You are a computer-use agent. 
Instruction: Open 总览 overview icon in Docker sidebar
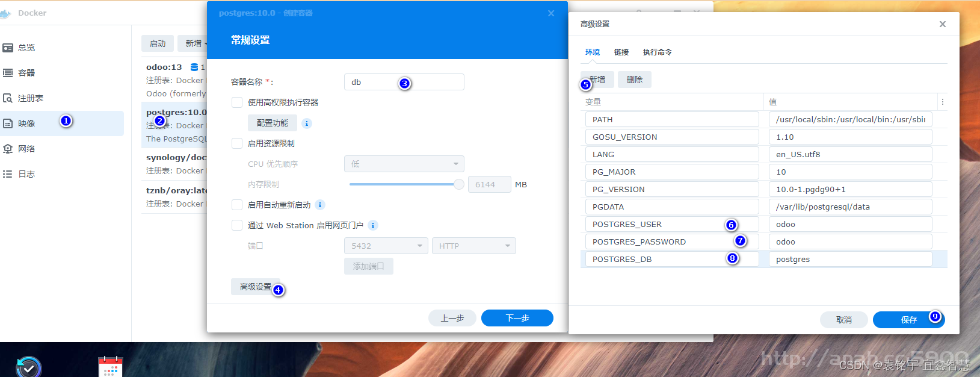click(x=8, y=48)
